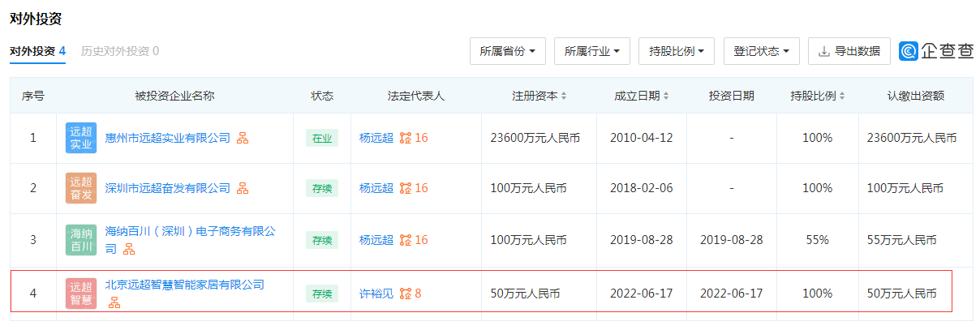Open company 深圳市远超奋发有限公司
The width and height of the screenshot is (980, 330).
[168, 188]
